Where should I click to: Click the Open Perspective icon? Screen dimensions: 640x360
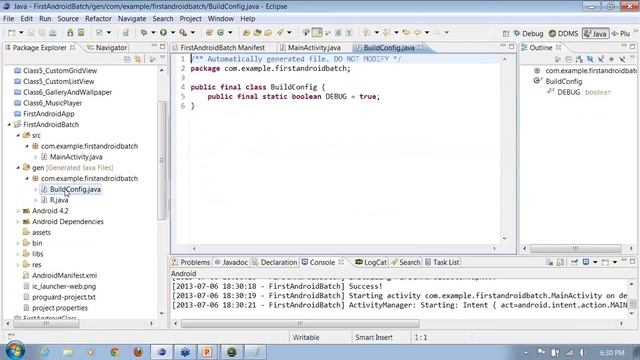click(506, 33)
